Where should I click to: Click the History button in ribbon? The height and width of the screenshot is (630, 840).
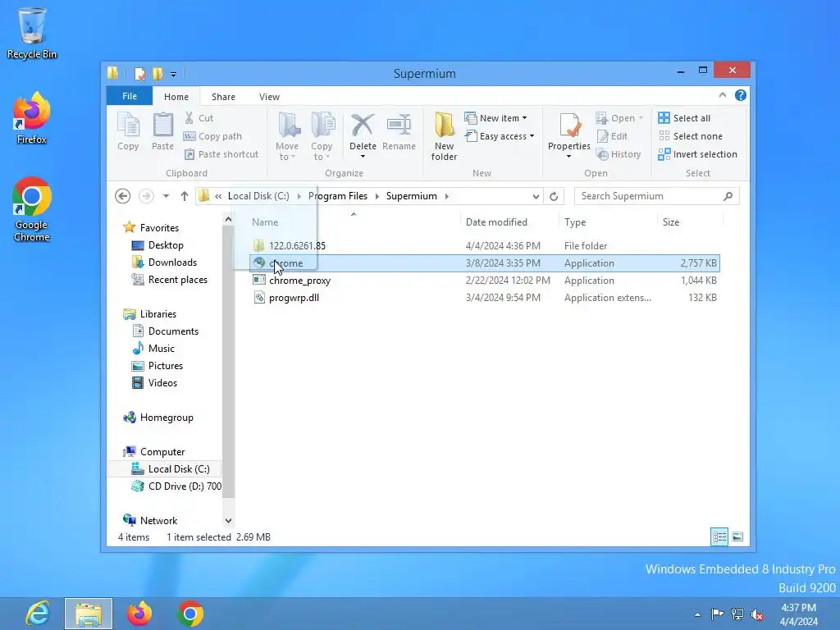point(619,154)
